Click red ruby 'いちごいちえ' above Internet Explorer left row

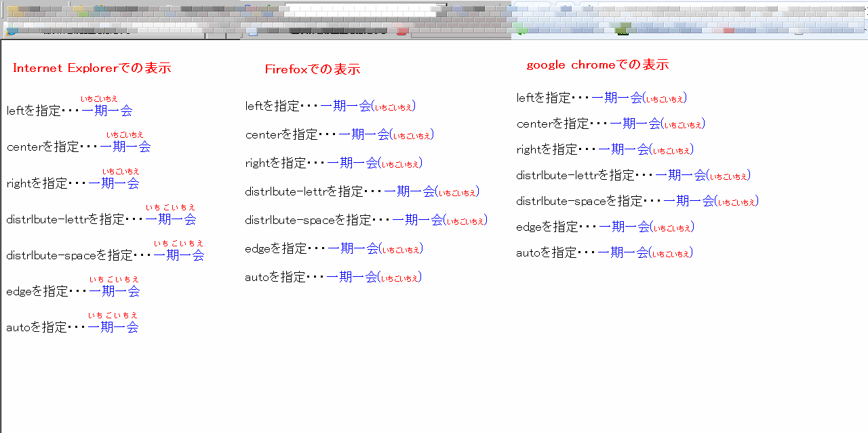click(x=99, y=99)
